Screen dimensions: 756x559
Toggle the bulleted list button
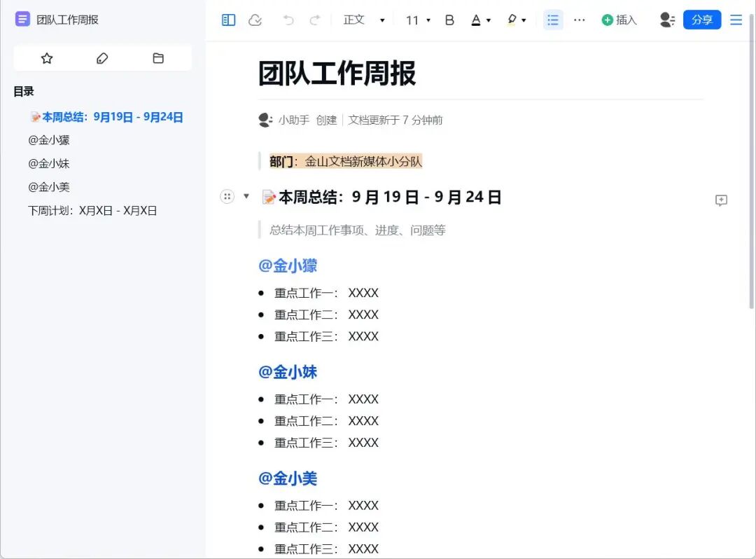click(x=553, y=20)
